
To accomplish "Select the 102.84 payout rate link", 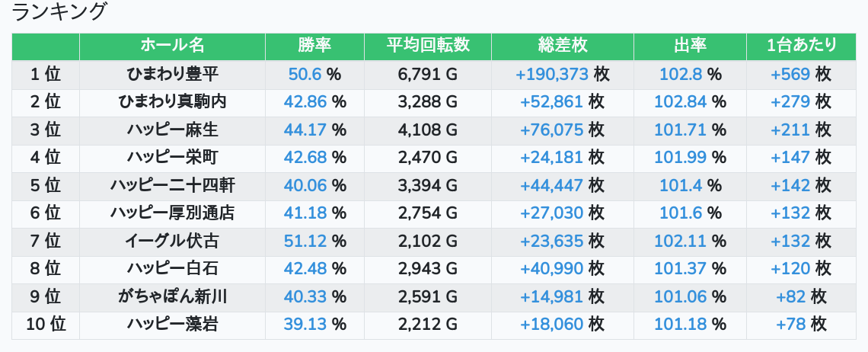I will click(681, 102).
